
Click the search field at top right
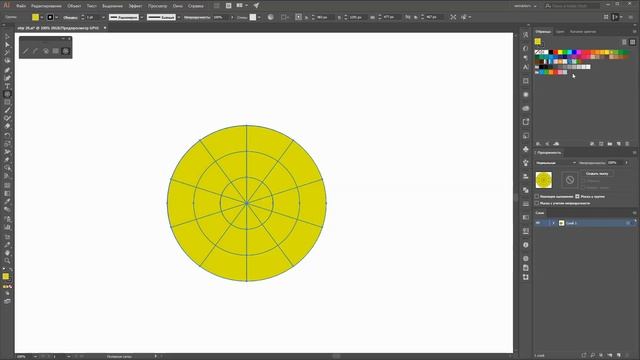tap(572, 6)
